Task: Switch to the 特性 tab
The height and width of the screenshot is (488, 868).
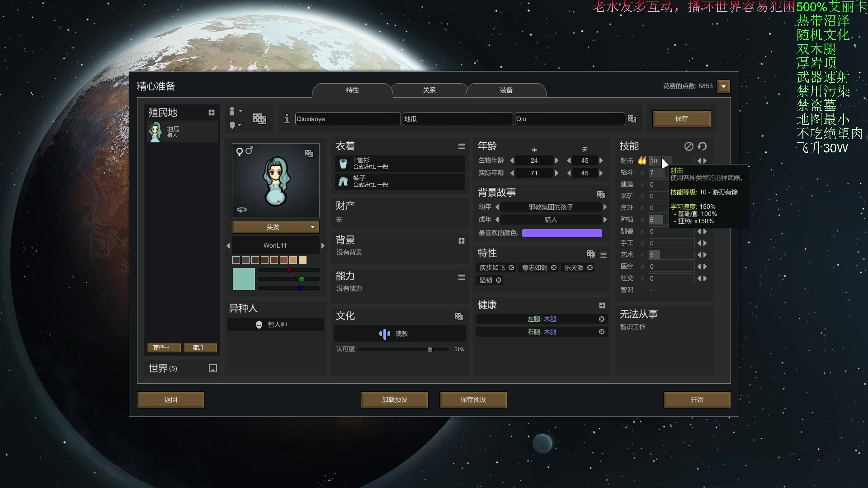Action: 352,90
